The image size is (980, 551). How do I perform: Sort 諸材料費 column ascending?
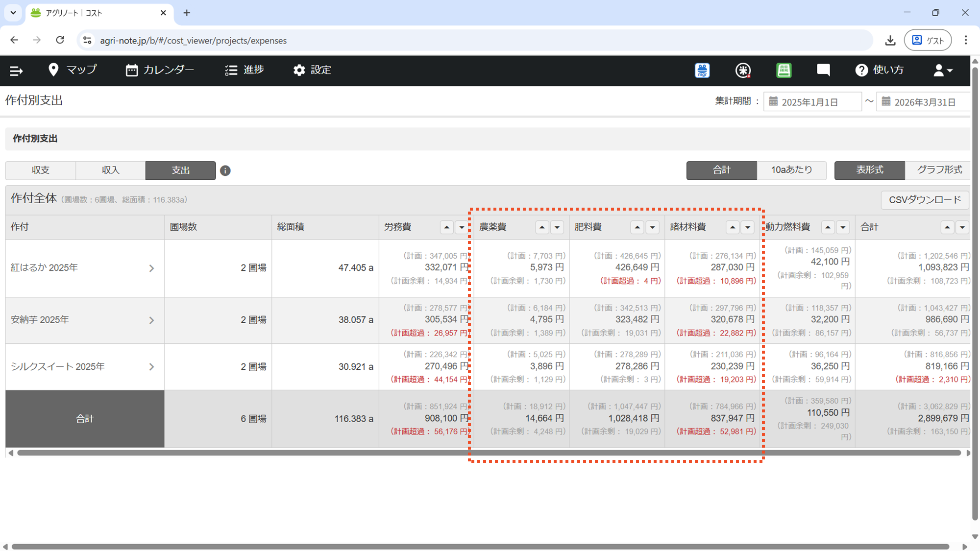click(733, 227)
